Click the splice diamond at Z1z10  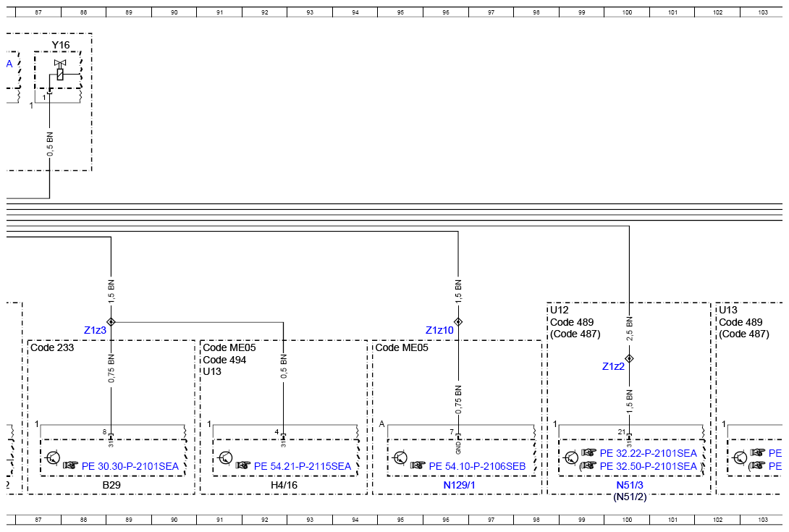pos(458,321)
